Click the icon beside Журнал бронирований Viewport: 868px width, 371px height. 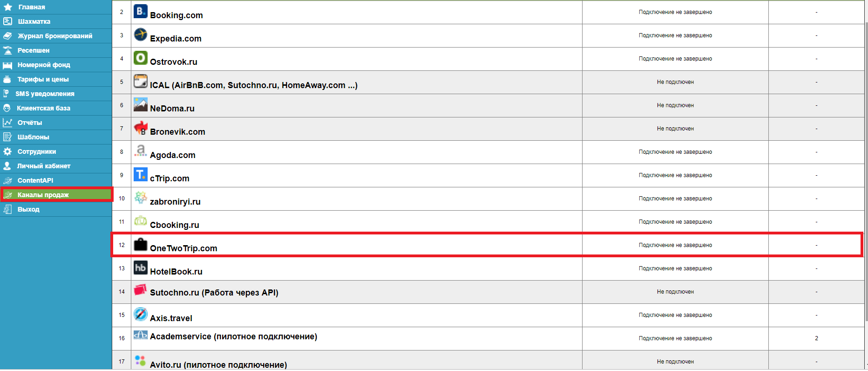[x=7, y=36]
